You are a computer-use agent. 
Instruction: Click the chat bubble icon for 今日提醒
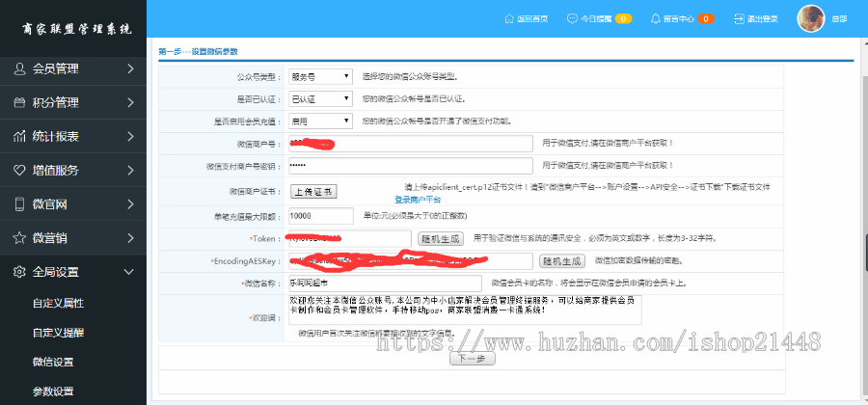[x=572, y=18]
